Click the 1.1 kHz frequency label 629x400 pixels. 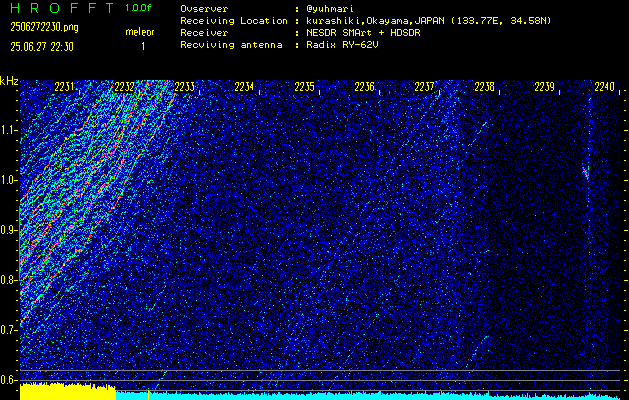click(x=8, y=131)
